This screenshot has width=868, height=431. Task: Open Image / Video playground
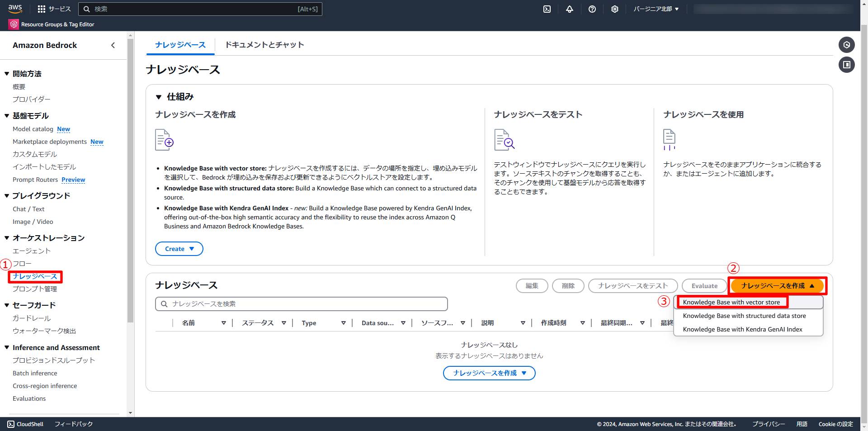tap(33, 222)
